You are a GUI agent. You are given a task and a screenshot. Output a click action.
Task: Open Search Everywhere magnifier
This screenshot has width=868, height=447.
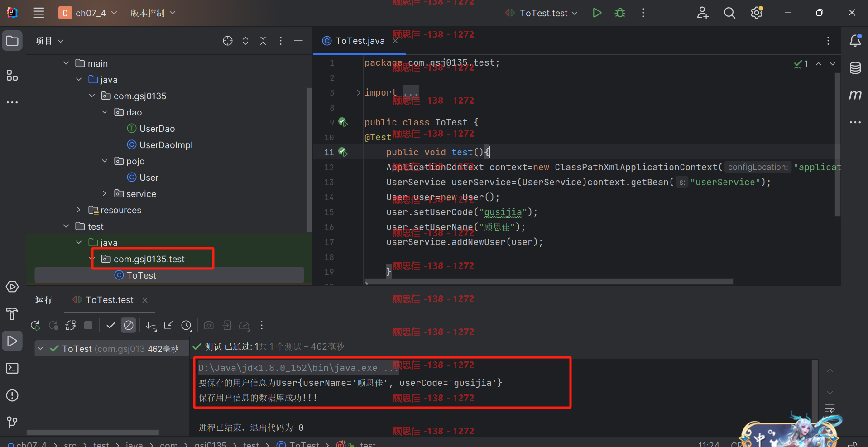pos(729,13)
